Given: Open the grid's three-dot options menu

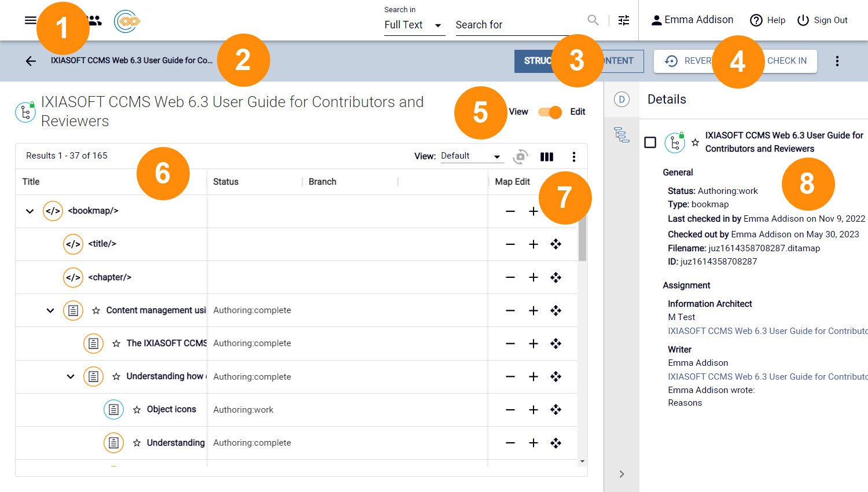Looking at the screenshot, I should point(573,156).
